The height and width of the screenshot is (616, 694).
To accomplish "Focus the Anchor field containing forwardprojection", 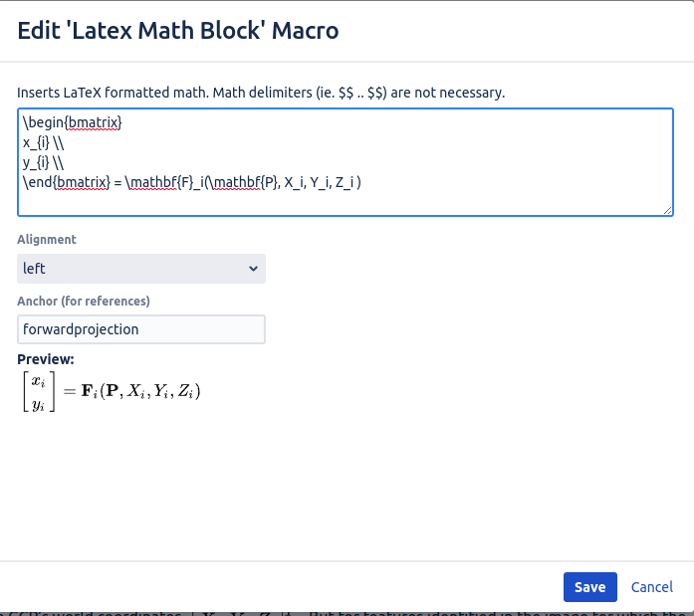I will pos(141,329).
